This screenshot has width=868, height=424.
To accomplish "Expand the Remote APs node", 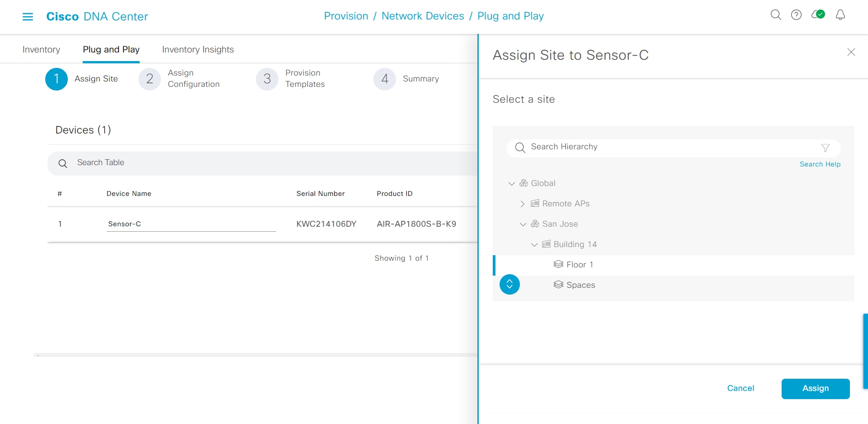I will pos(523,204).
